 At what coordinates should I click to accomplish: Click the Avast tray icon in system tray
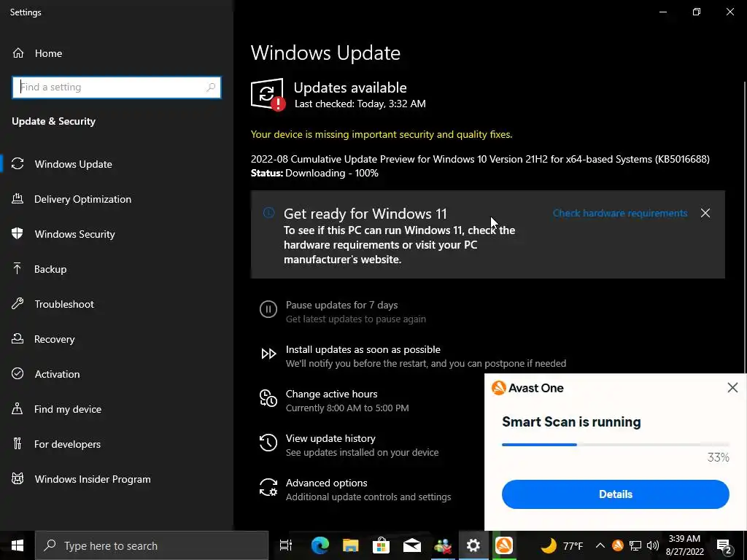pyautogui.click(x=618, y=545)
